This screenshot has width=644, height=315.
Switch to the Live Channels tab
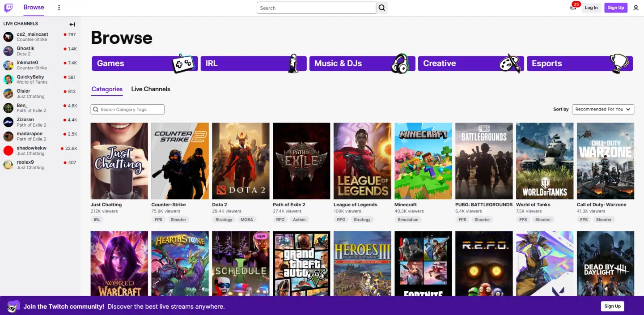(151, 89)
